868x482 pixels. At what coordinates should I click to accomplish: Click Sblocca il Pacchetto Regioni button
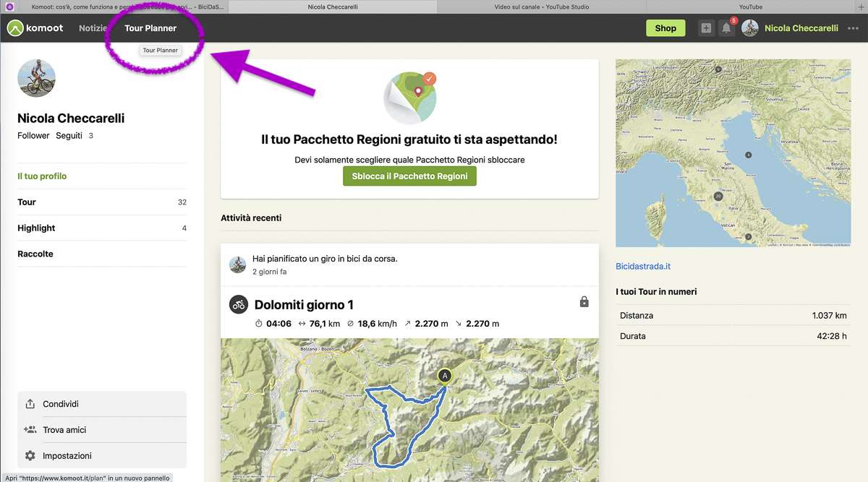click(x=409, y=176)
